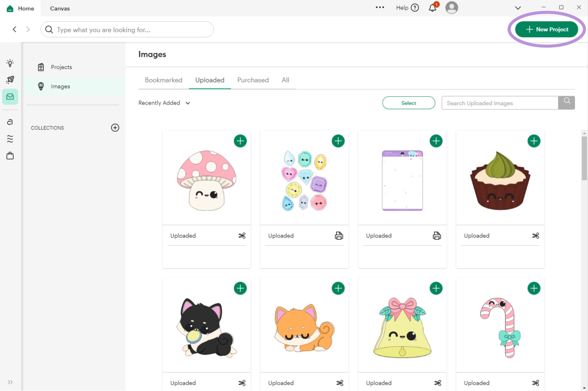Viewport: 588px width, 391px height.
Task: Add a new collection with plus icon
Action: (x=115, y=128)
